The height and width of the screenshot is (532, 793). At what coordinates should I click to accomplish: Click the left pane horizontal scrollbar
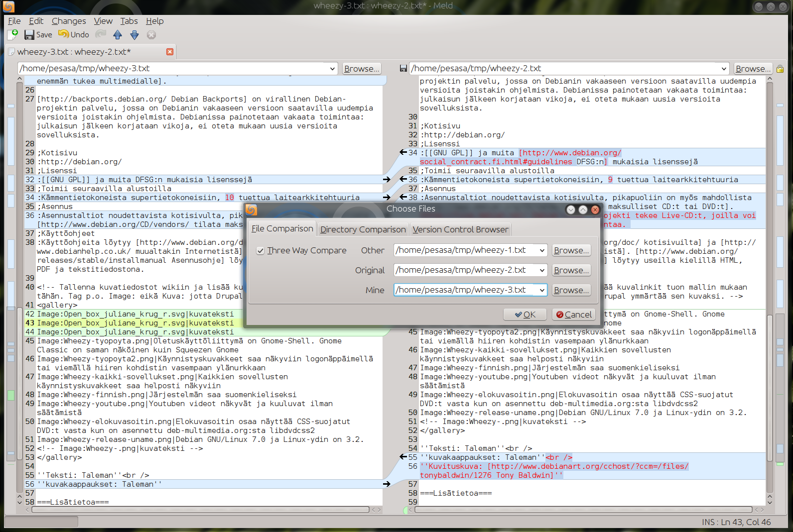tap(200, 510)
